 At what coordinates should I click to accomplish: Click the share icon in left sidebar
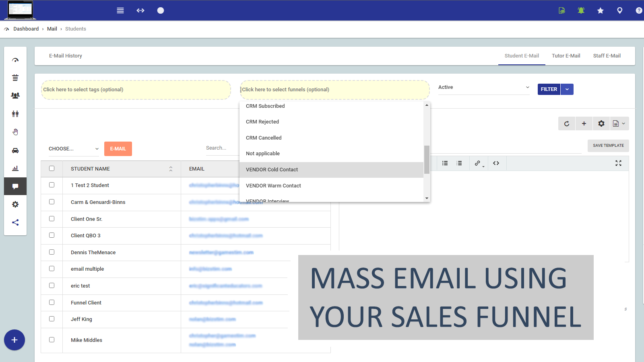(x=15, y=222)
